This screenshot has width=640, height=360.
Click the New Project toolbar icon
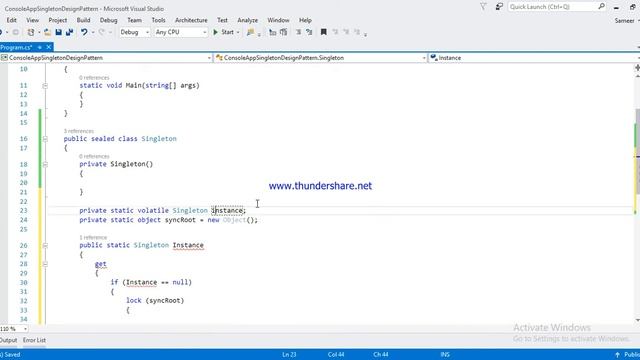[x=31, y=32]
